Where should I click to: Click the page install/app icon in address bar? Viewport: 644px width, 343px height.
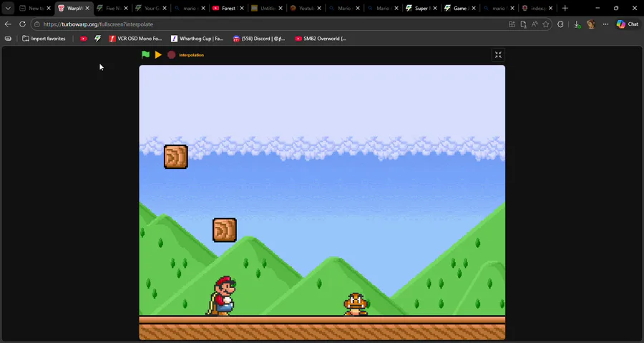tap(523, 24)
